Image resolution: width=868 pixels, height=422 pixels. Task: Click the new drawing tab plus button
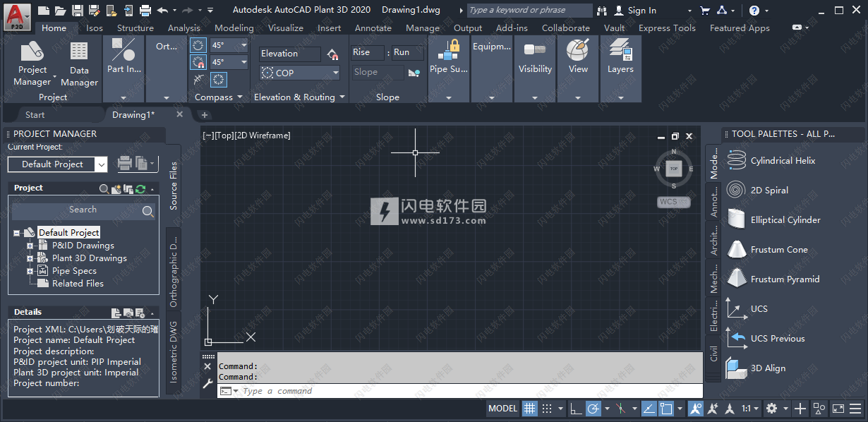[x=205, y=114]
